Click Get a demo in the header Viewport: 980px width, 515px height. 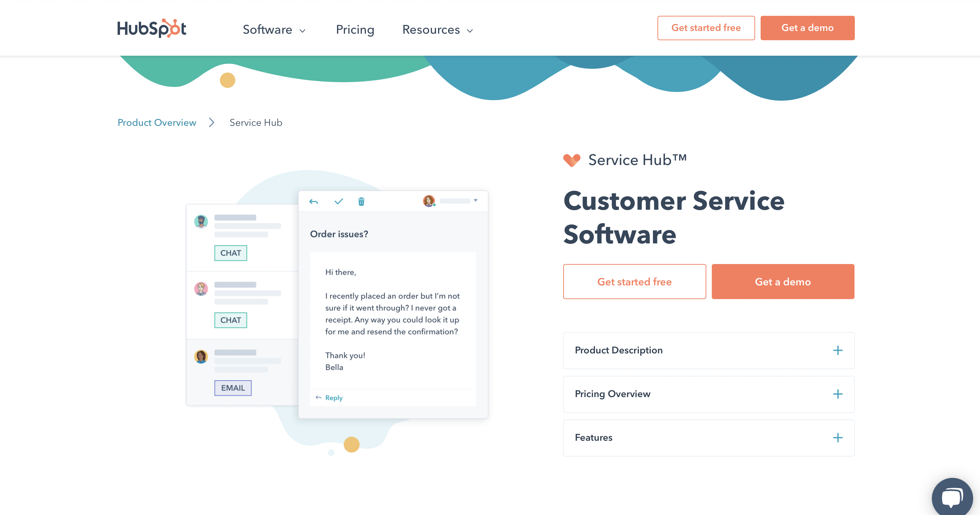pos(807,28)
